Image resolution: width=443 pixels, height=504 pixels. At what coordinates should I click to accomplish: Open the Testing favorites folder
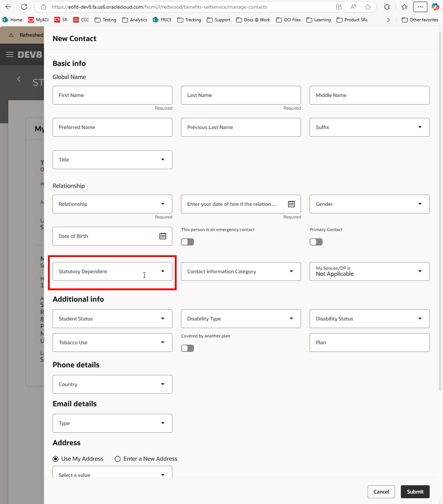point(106,20)
